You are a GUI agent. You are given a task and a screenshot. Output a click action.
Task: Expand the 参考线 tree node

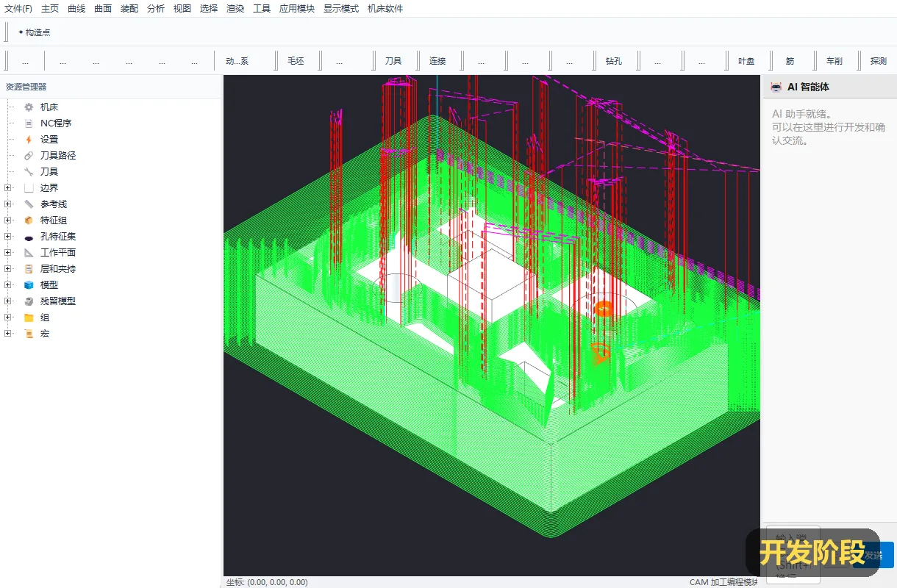coord(8,204)
